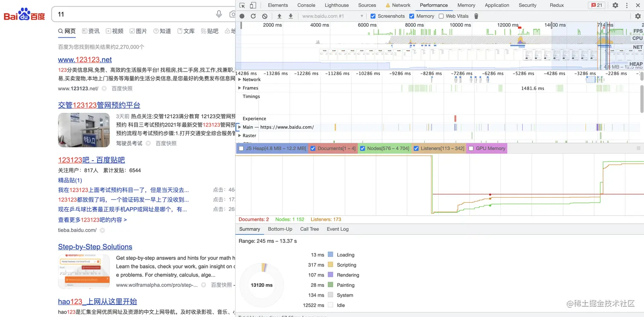Close the DevTools panel
Image resolution: width=644 pixels, height=317 pixels.
638,5
